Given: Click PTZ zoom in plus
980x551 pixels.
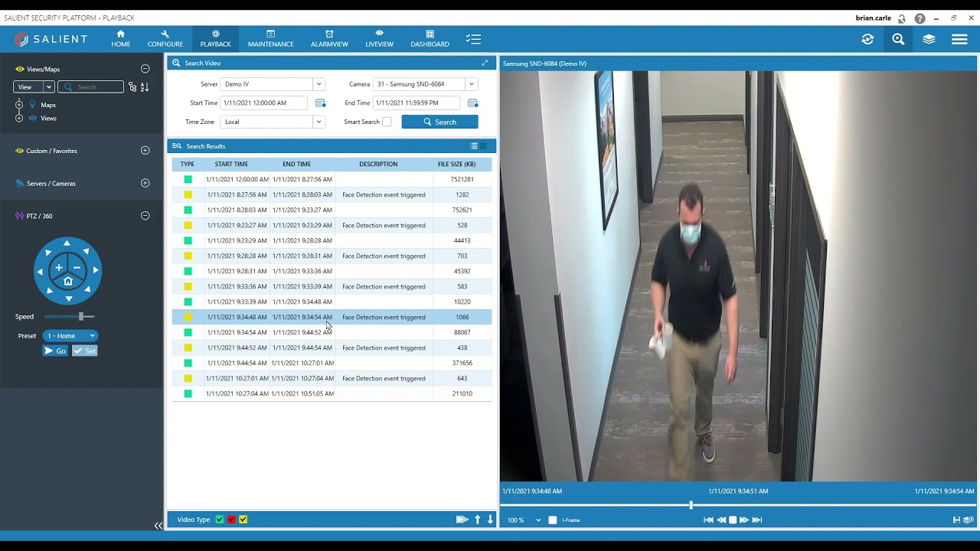Looking at the screenshot, I should (x=58, y=268).
